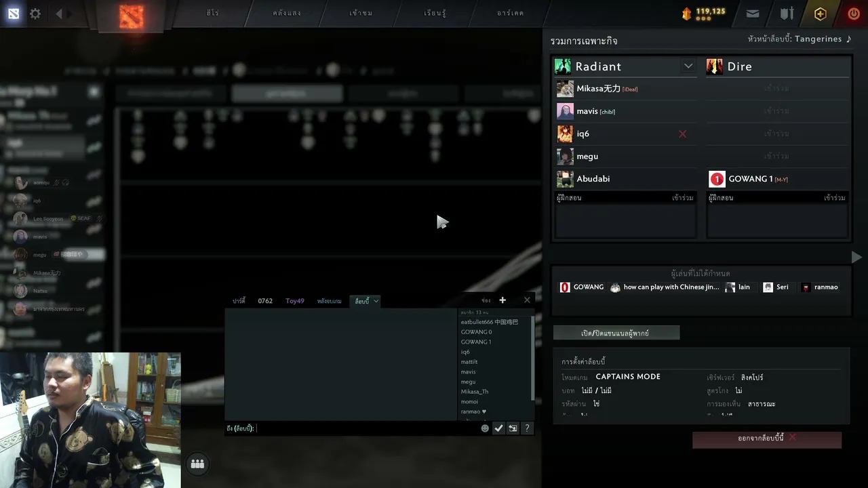Click megu's name in the Radiant team
868x488 pixels.
click(587, 157)
